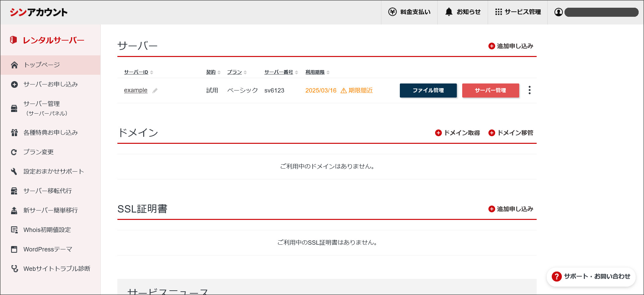Sort by サーバーID column arrows
644x295 pixels.
(x=152, y=72)
